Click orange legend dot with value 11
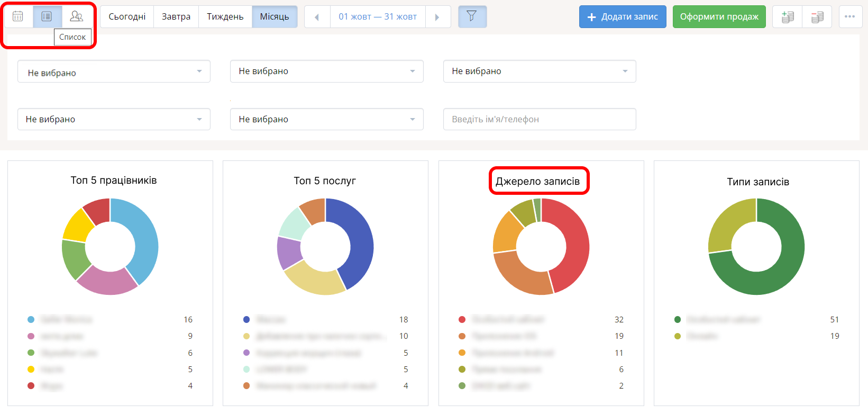 (x=462, y=353)
